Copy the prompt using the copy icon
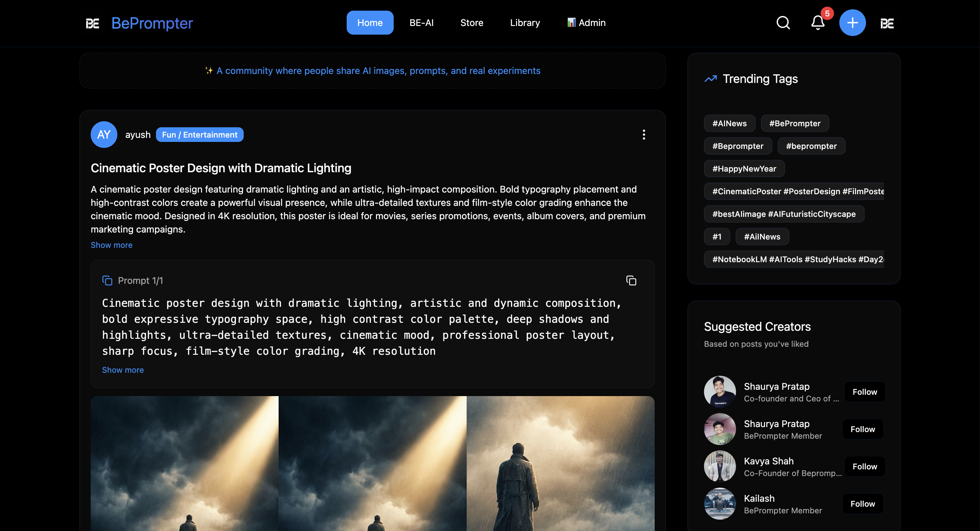 click(x=631, y=280)
